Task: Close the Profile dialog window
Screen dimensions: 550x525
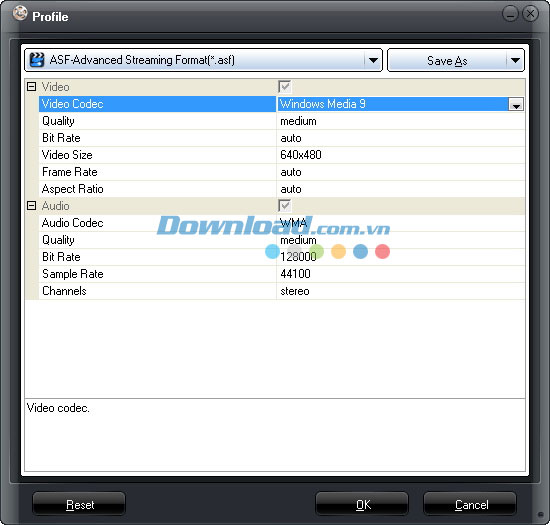Action: click(x=530, y=14)
